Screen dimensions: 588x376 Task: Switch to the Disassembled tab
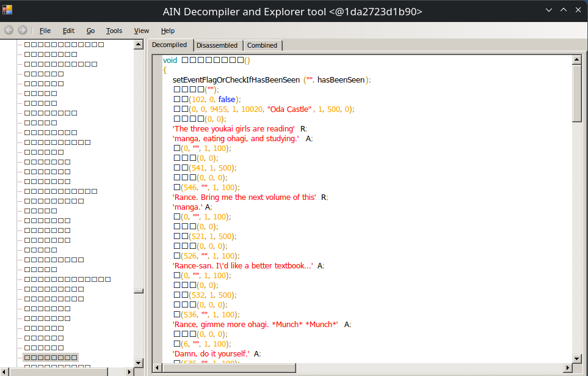pyautogui.click(x=217, y=45)
